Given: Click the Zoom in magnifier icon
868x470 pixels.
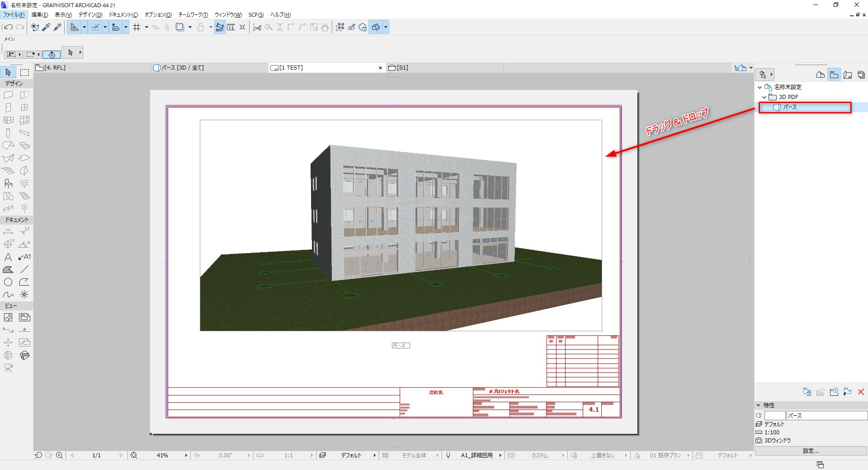Looking at the screenshot, I should click(x=59, y=456).
